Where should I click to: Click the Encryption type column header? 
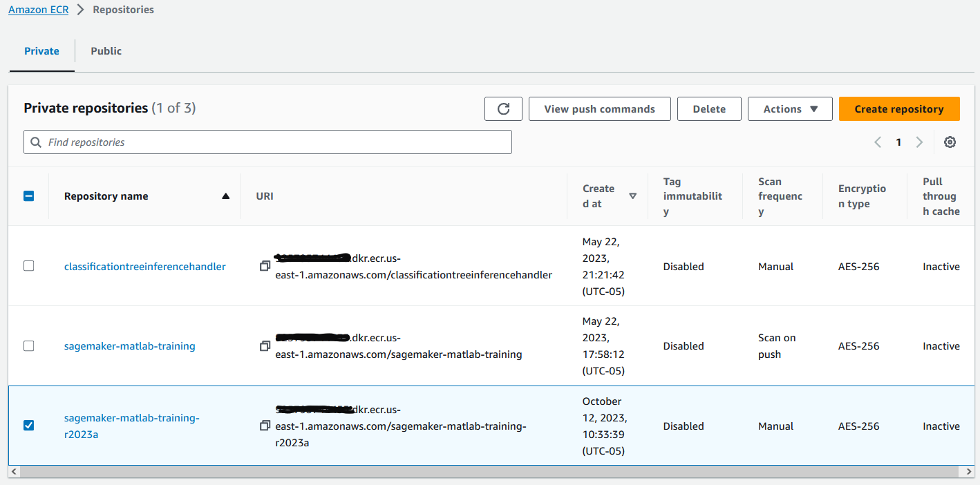point(862,196)
